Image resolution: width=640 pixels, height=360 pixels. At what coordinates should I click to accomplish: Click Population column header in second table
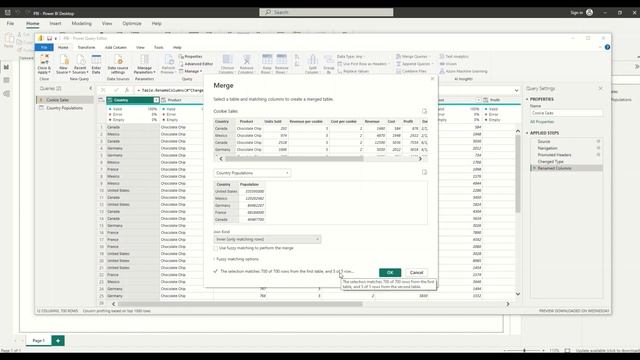(x=249, y=184)
